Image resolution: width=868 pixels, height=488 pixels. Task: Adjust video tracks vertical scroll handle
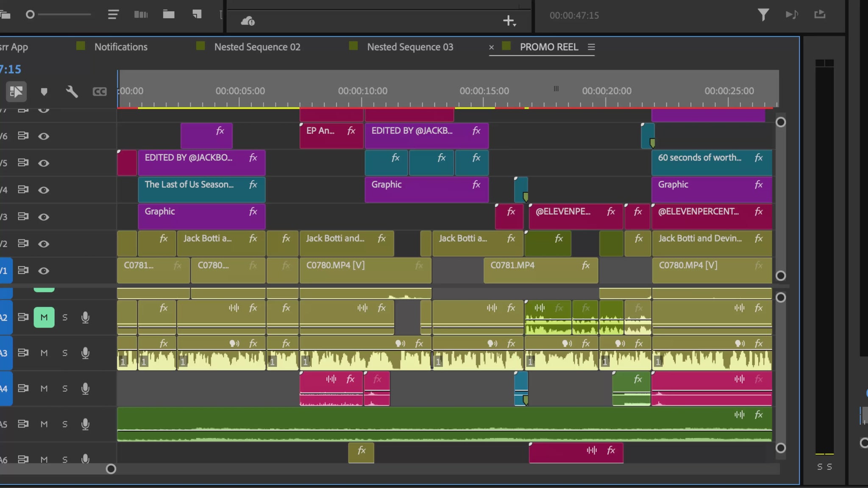(781, 122)
